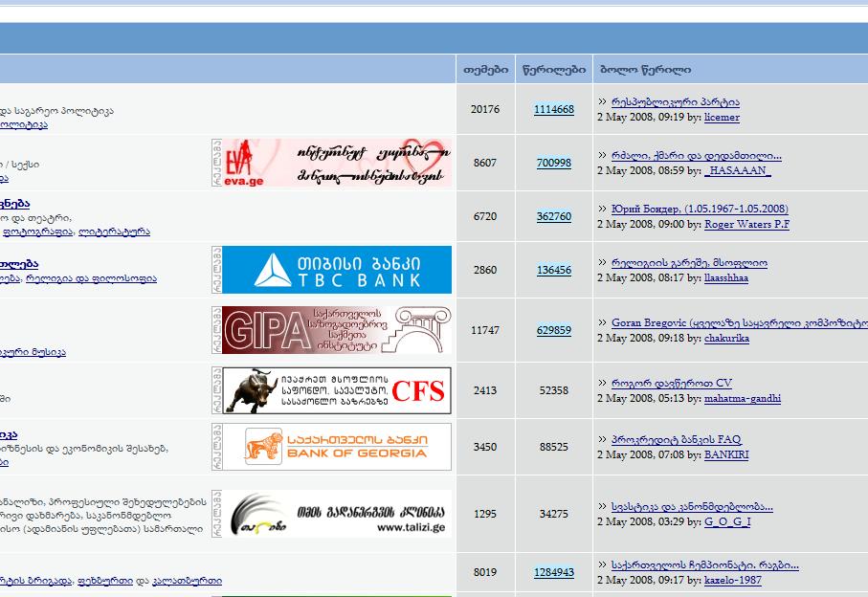The width and height of the screenshot is (868, 597).
Task: Open the GIPA banner advertisement
Action: point(337,330)
